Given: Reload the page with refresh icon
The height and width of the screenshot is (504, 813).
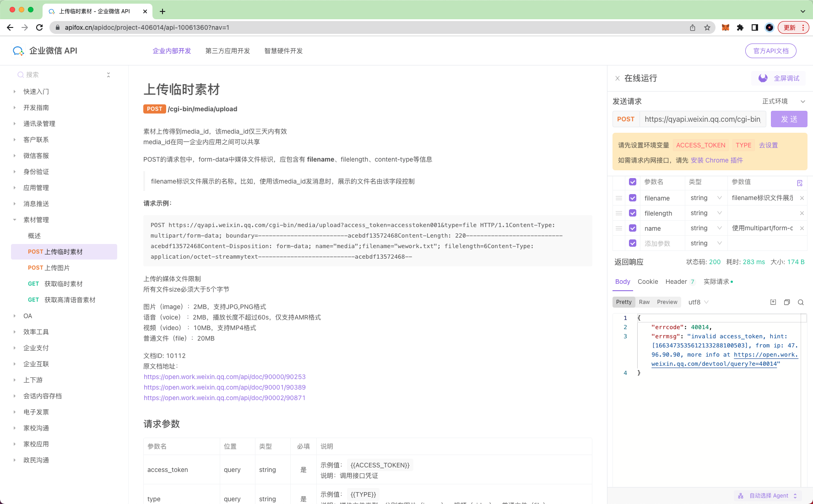Looking at the screenshot, I should coord(39,27).
